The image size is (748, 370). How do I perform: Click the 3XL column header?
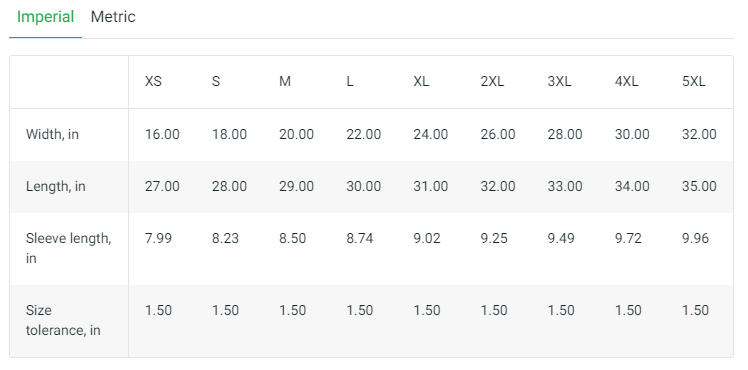pos(559,82)
